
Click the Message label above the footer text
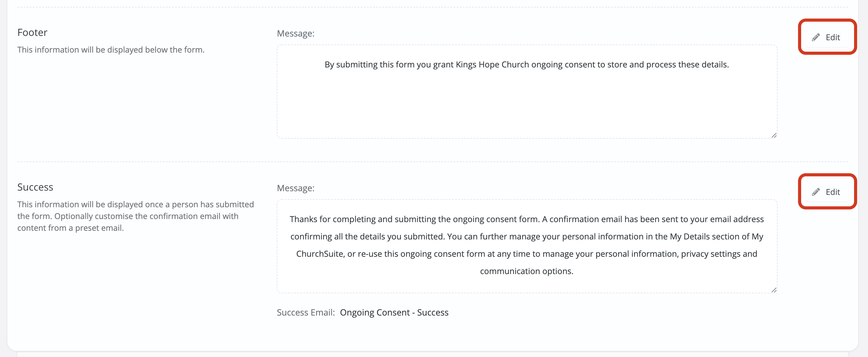(x=295, y=33)
